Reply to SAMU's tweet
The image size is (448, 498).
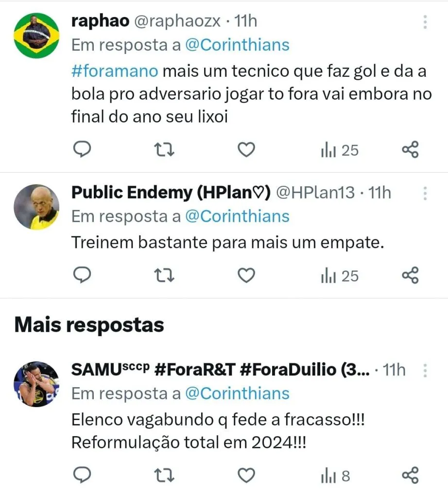click(x=83, y=475)
